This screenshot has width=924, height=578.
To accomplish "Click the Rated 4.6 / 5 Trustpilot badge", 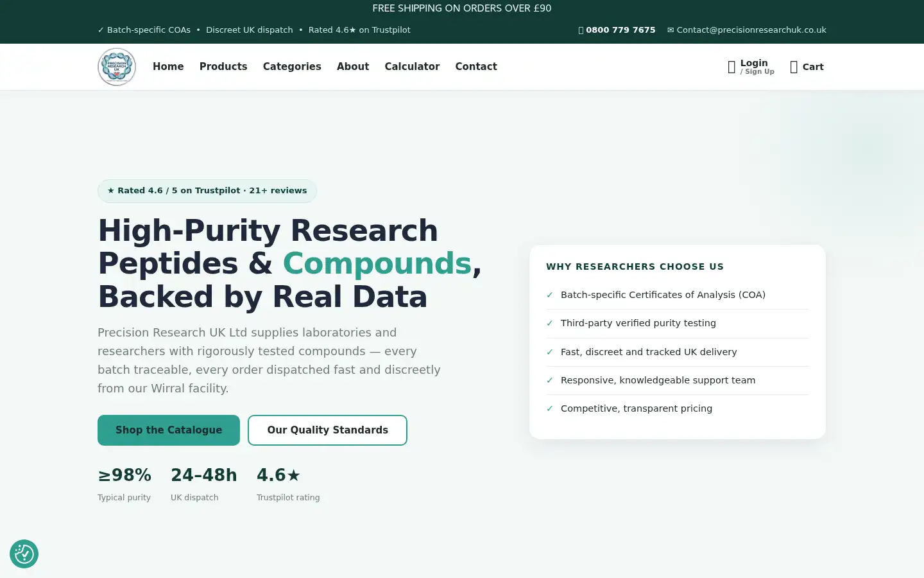I will coord(207,191).
